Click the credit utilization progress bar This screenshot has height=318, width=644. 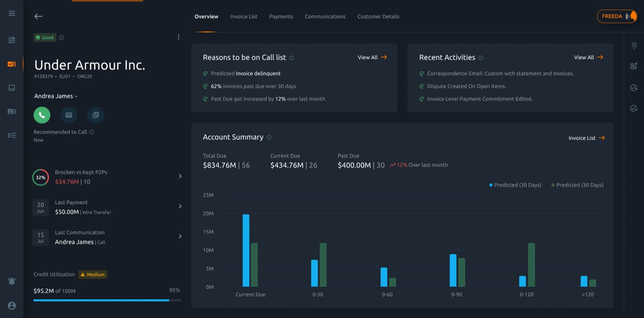coord(107,300)
